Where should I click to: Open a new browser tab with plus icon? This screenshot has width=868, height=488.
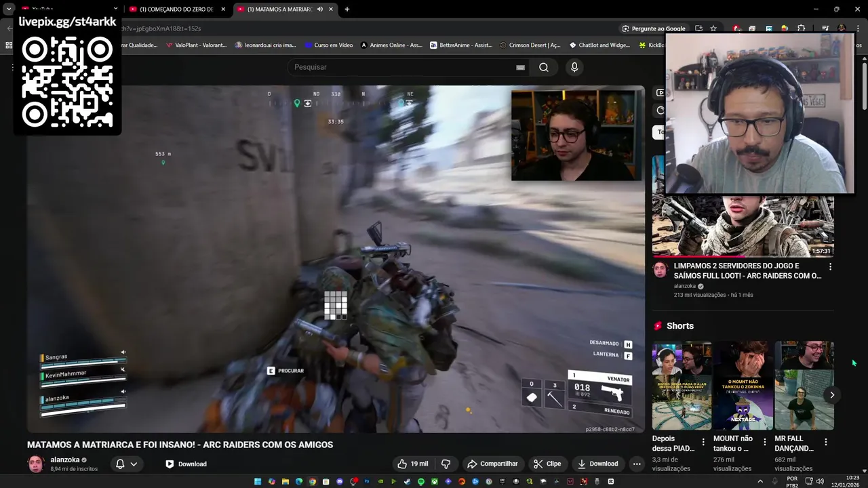(347, 9)
